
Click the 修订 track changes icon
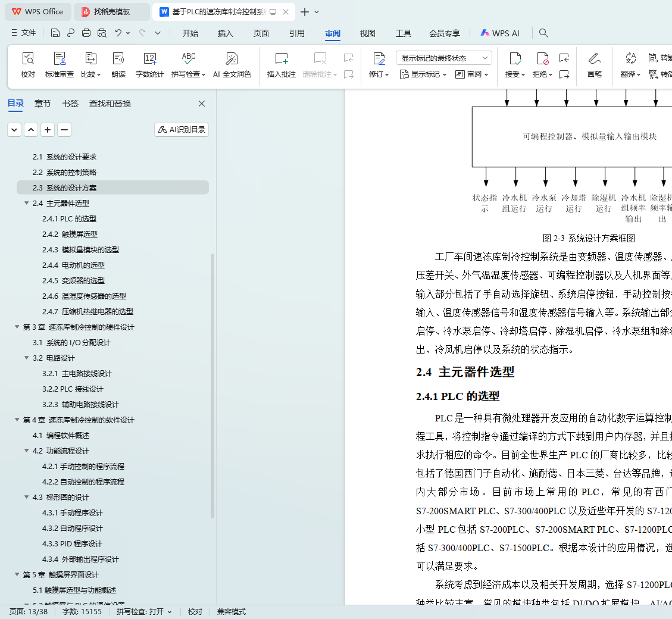click(x=379, y=59)
